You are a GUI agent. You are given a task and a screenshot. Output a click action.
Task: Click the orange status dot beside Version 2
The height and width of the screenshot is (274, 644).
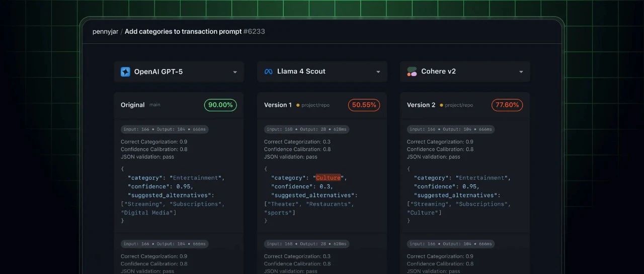point(441,105)
